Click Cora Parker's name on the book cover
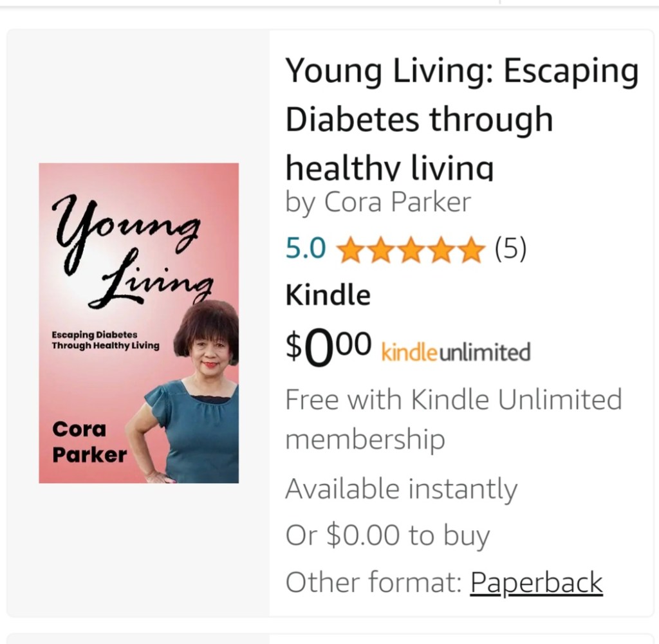This screenshot has width=659, height=644. (89, 441)
